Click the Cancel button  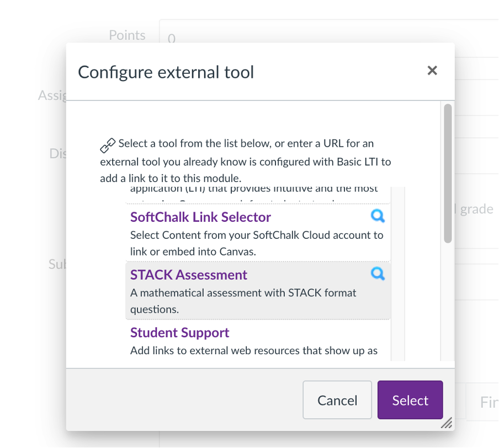pos(337,400)
